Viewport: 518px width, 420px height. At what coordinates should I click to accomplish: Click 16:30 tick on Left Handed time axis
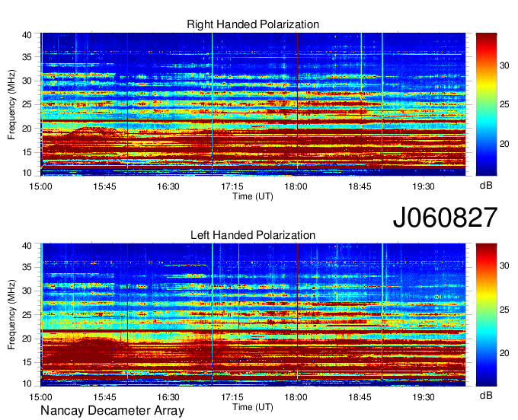click(168, 397)
